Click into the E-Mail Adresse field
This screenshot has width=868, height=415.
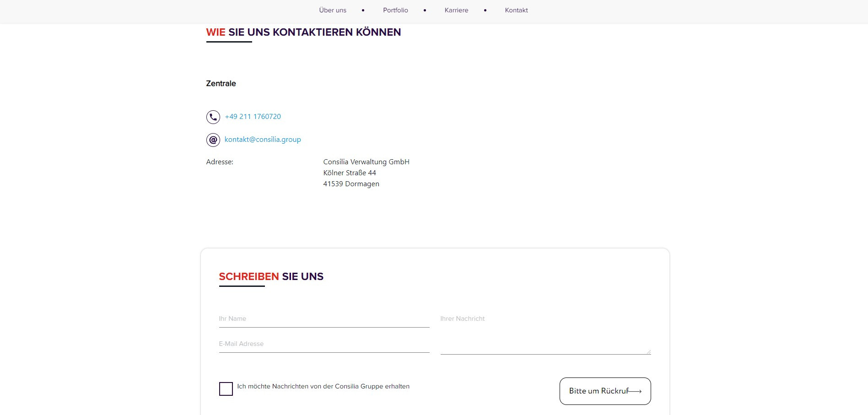[x=324, y=344]
